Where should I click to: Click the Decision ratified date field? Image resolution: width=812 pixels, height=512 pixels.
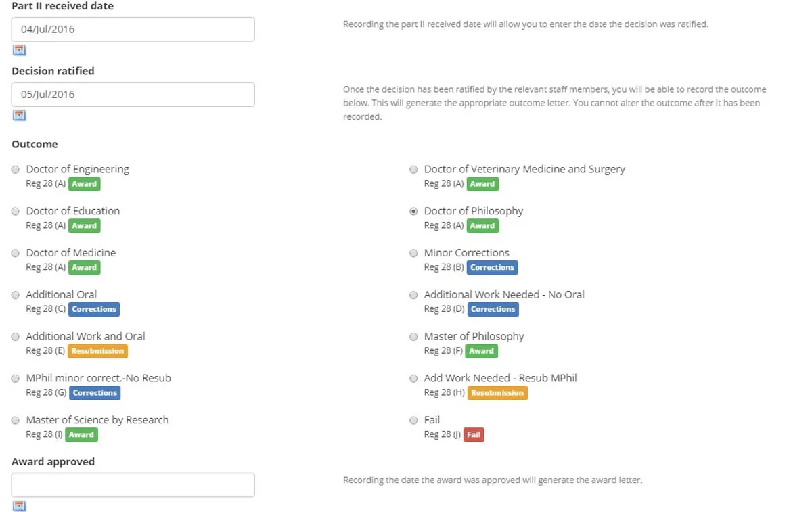[133, 94]
